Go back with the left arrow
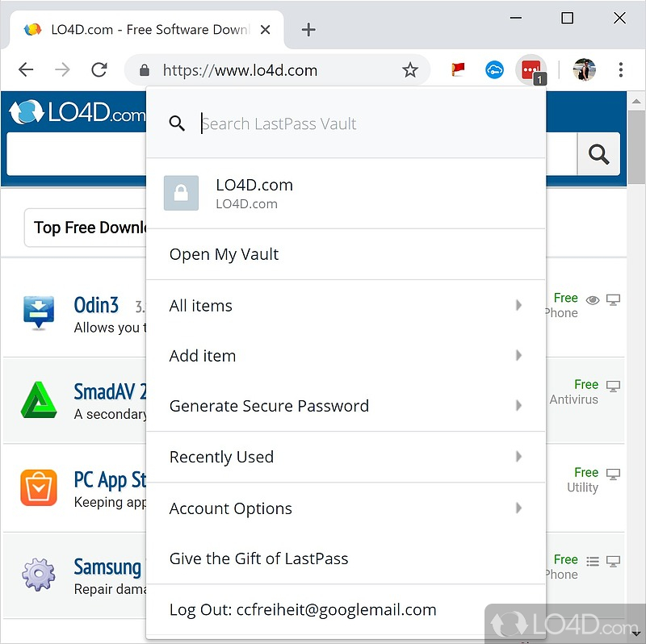The height and width of the screenshot is (644, 646). (26, 70)
